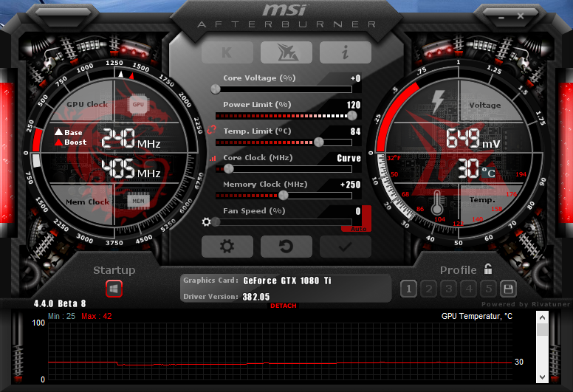Adjust the Core Clock slider handle

coord(228,169)
